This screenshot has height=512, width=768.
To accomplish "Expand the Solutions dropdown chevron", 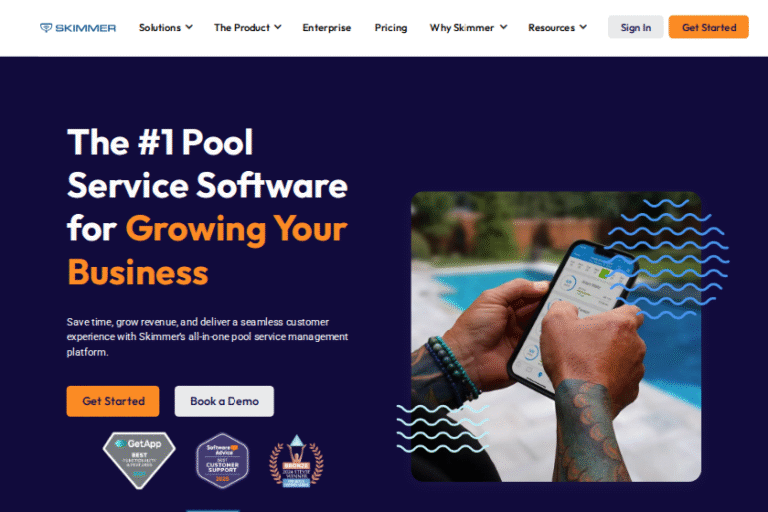I will (189, 27).
